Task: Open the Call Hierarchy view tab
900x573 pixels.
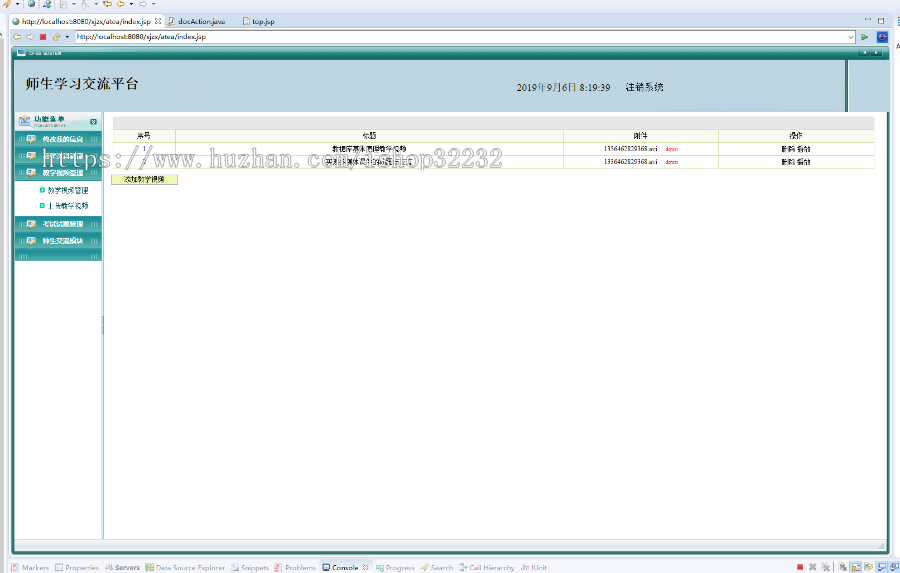Action: pos(487,567)
